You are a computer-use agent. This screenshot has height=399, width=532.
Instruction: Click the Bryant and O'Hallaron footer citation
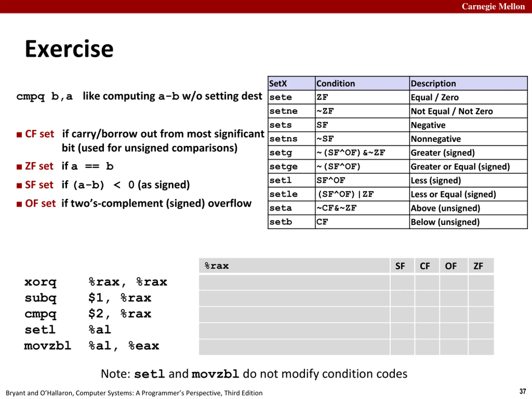[134, 393]
